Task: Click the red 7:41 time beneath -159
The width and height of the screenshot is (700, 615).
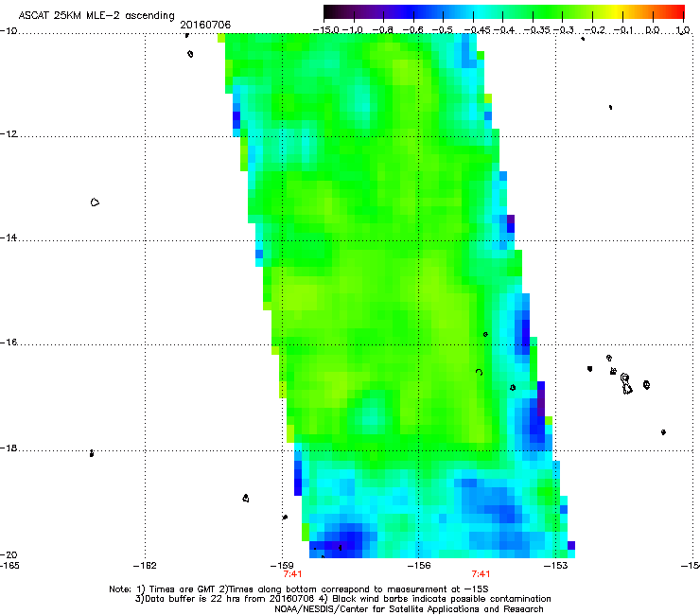Action: point(293,574)
